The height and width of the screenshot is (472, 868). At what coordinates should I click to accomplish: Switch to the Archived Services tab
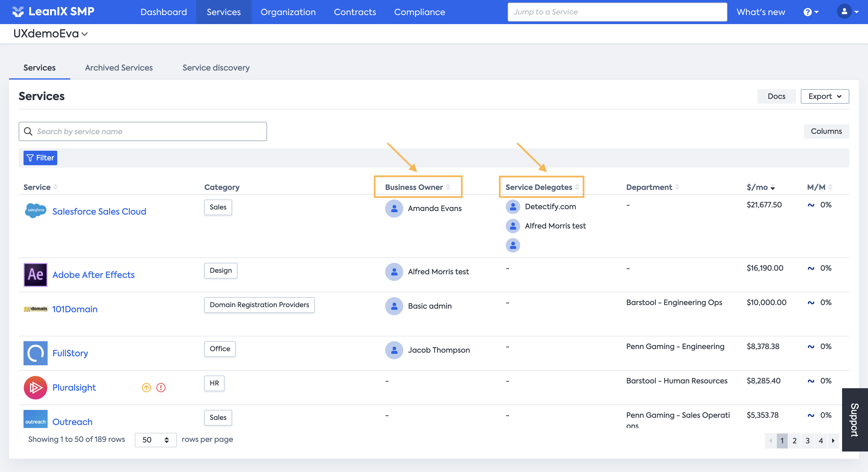(119, 68)
